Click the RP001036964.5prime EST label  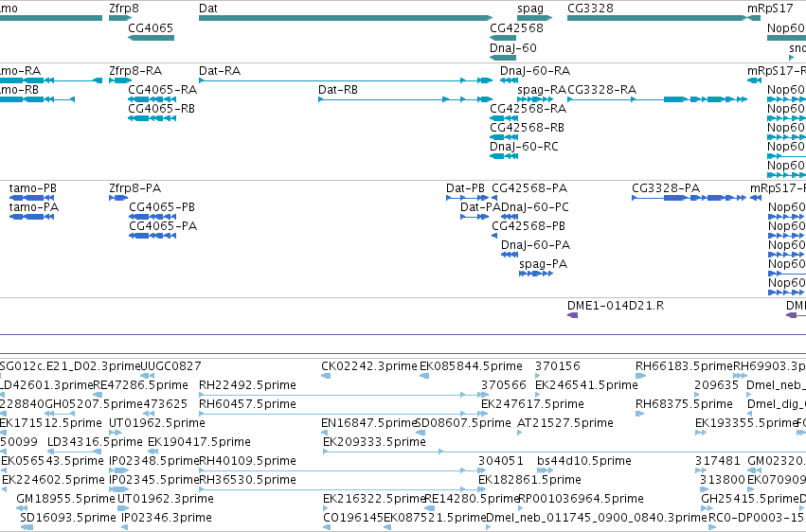[581, 499]
